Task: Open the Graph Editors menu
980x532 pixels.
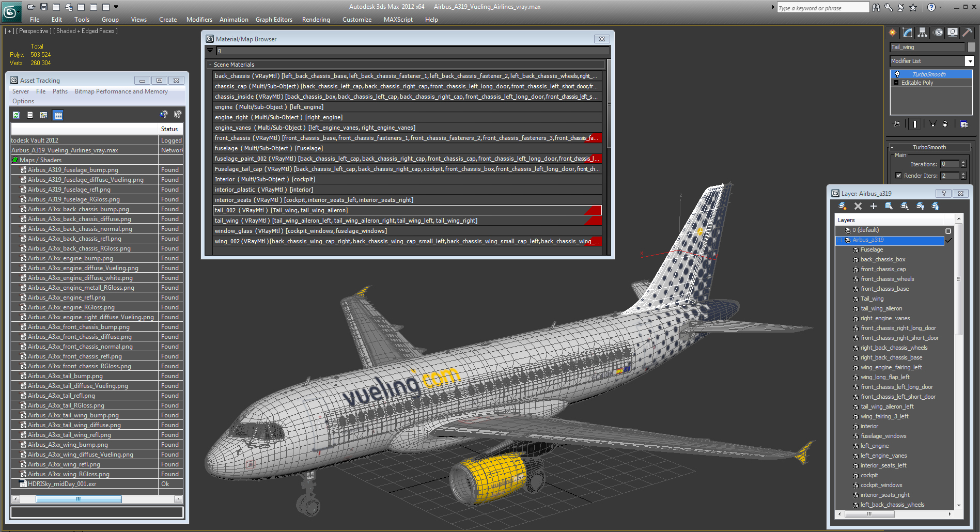Action: point(274,20)
